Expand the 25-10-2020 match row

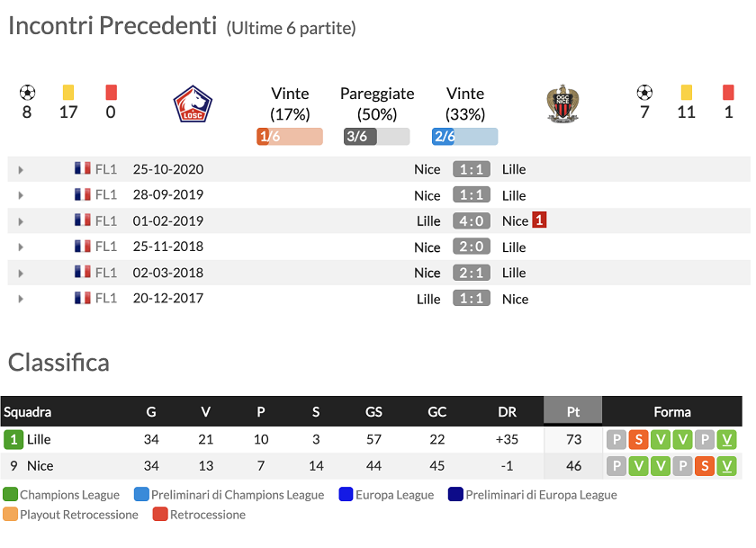point(21,169)
